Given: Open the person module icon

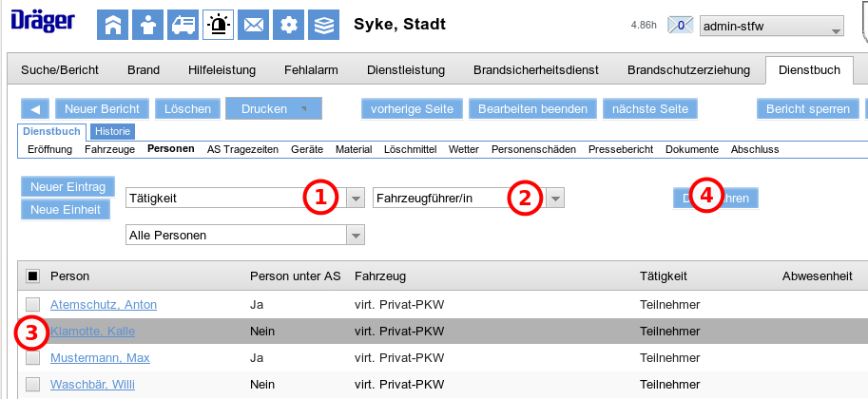Looking at the screenshot, I should pos(147,25).
